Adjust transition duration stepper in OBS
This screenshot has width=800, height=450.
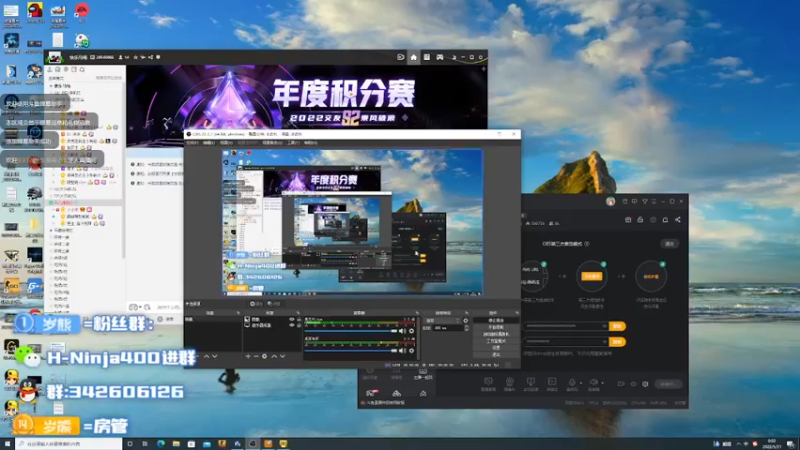coord(467,328)
